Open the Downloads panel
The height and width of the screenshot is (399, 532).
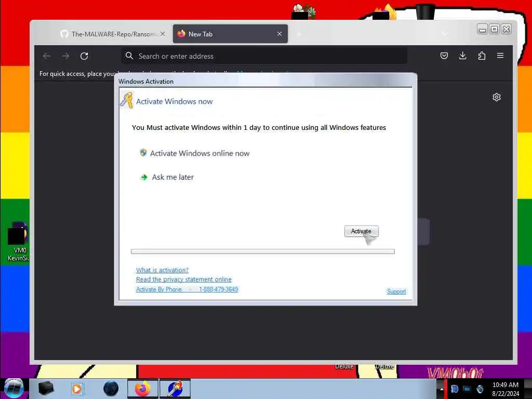pyautogui.click(x=462, y=56)
